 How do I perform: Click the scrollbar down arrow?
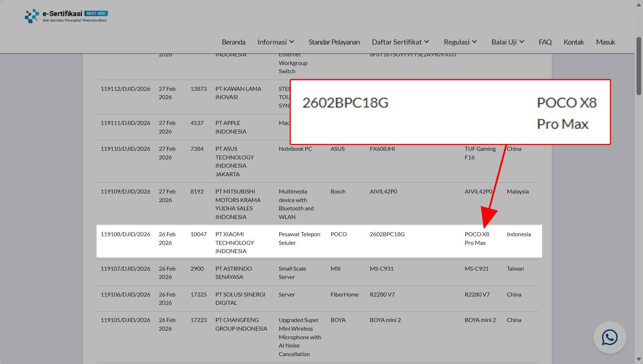pos(639,359)
